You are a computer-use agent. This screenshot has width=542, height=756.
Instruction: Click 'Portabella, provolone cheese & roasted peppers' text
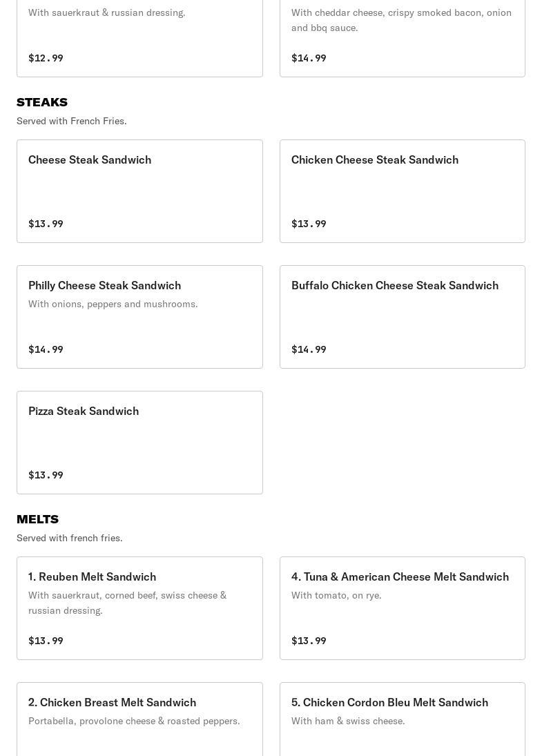[134, 721]
